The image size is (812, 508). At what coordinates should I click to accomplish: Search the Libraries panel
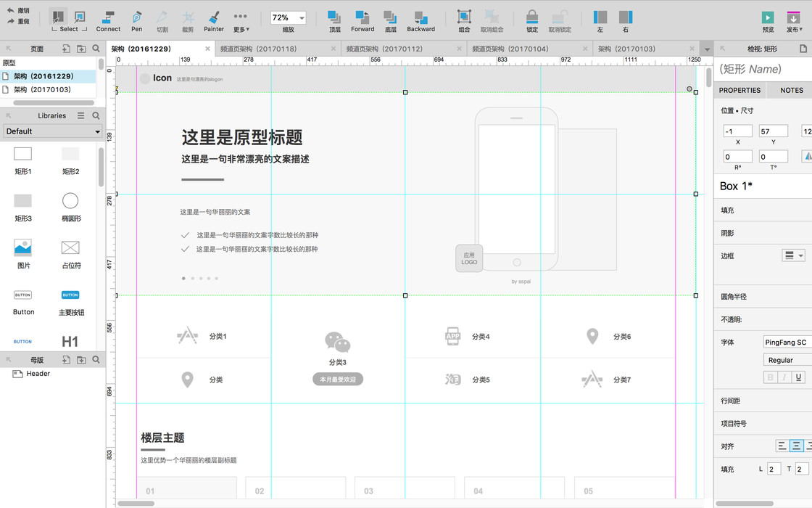(x=96, y=115)
